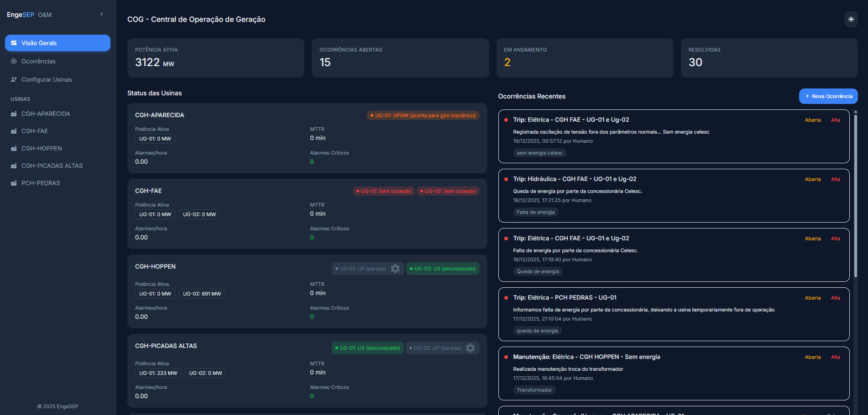Expand the UG-01: UPGM pronta para giro badge
This screenshot has width=868, height=415.
[423, 115]
